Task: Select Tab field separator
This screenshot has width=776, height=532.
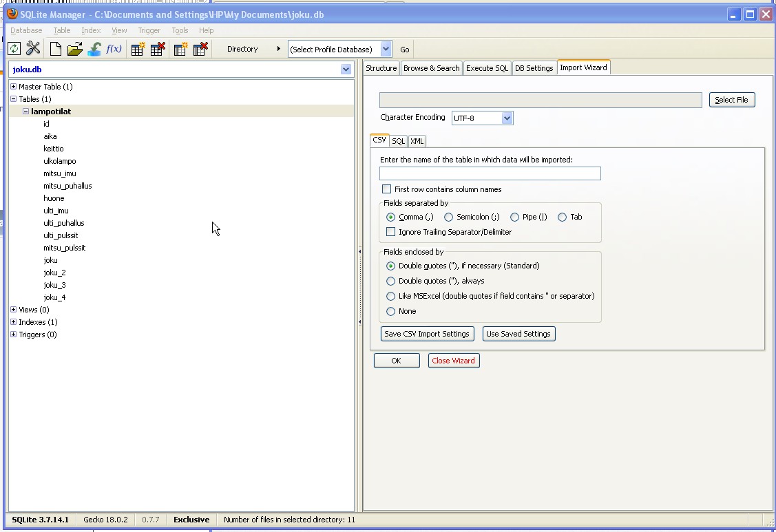Action: coord(562,217)
